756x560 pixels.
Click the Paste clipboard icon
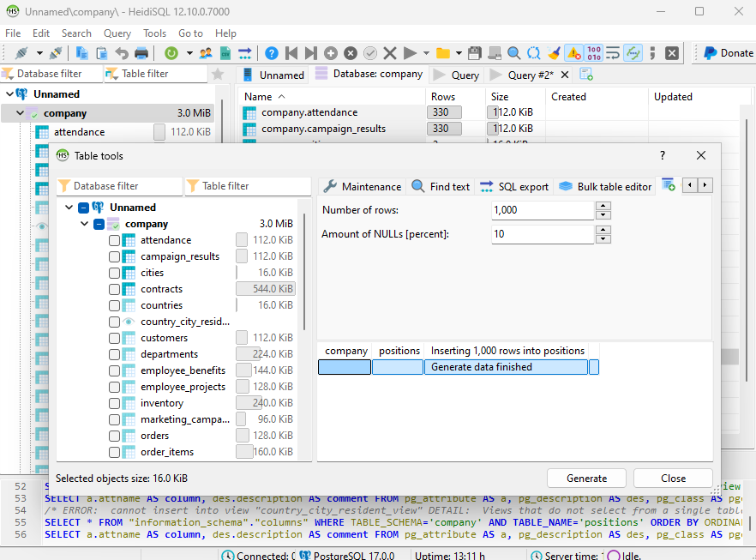[x=102, y=53]
